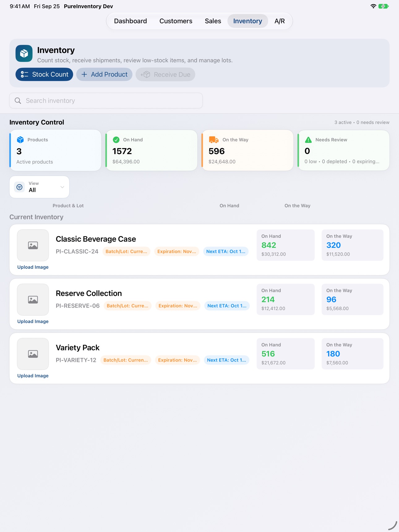
Task: Open the View All dropdown
Action: (x=40, y=187)
